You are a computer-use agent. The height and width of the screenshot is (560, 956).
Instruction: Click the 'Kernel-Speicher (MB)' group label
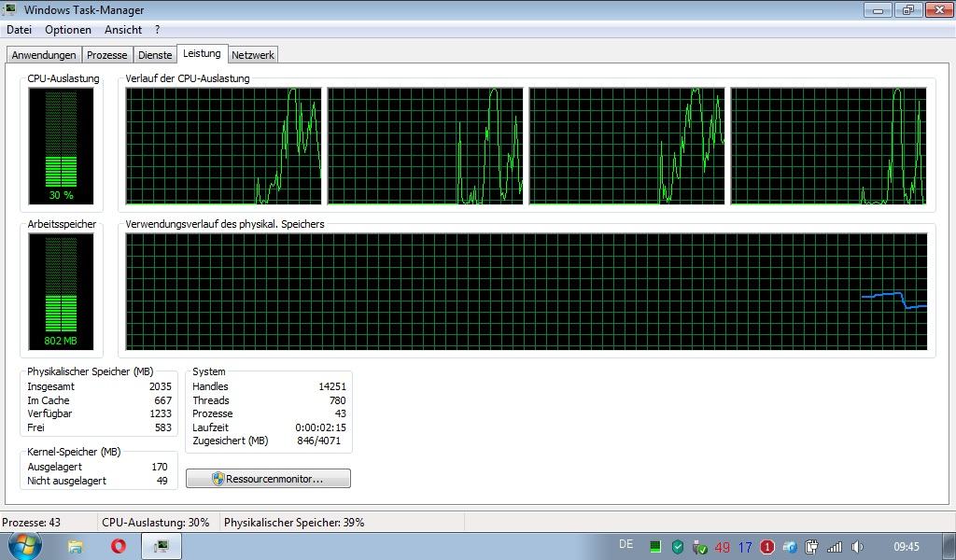click(x=74, y=452)
